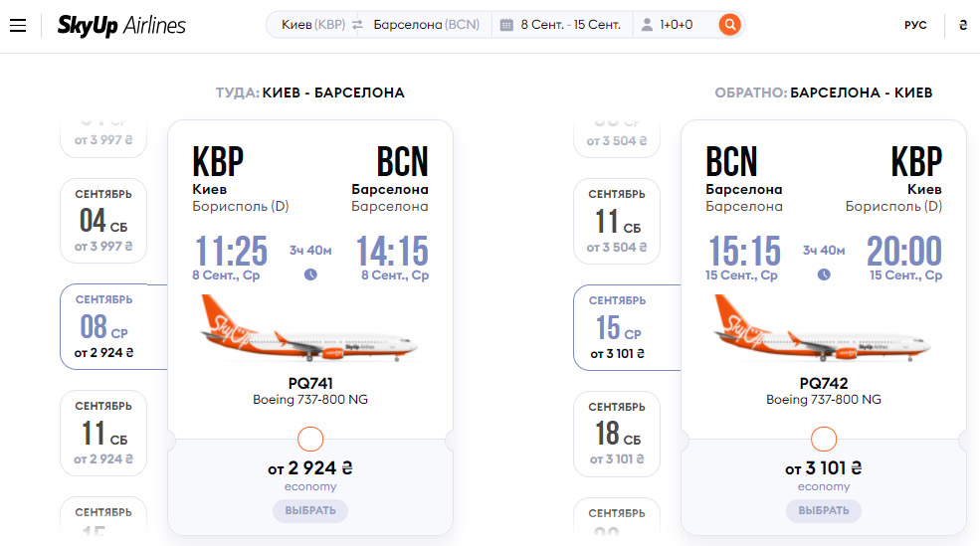This screenshot has height=546, width=980.
Task: Open the 1+0+0 passengers selector
Action: click(677, 25)
